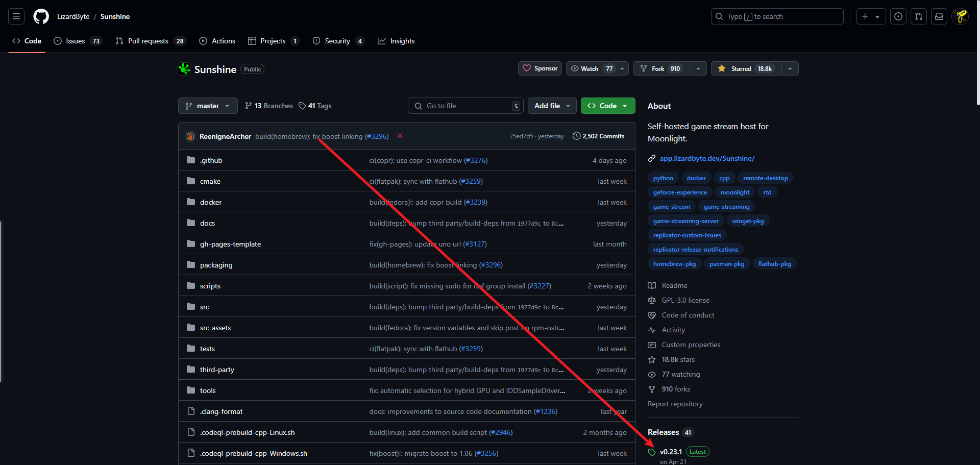The image size is (980, 465).
Task: Expand the Watch notifications dropdown arrow
Action: point(622,68)
